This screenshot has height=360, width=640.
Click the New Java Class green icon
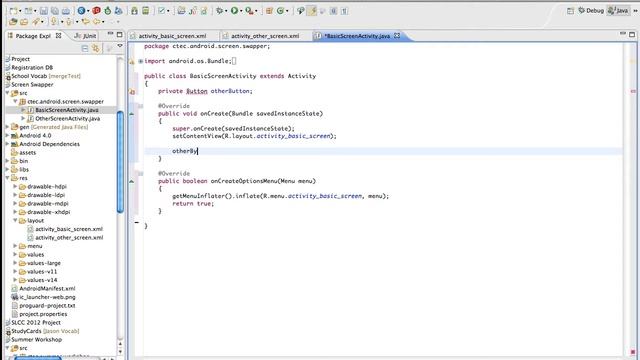[280, 11]
